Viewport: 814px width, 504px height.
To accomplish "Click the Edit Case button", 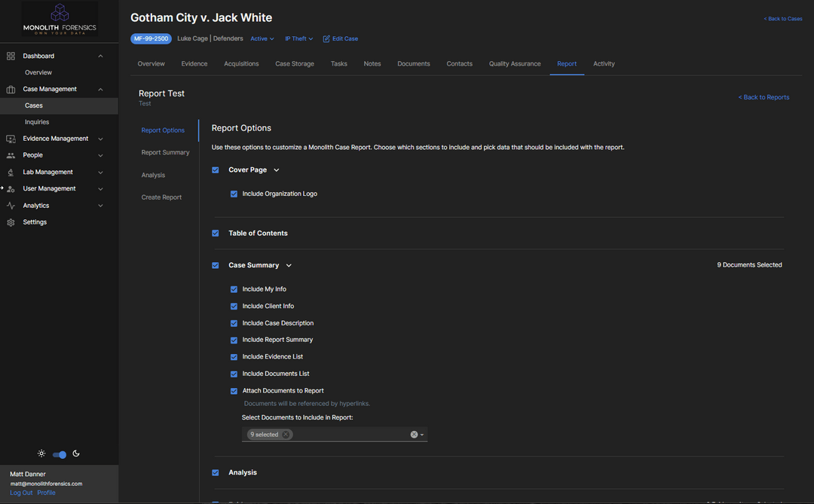I will click(x=341, y=39).
